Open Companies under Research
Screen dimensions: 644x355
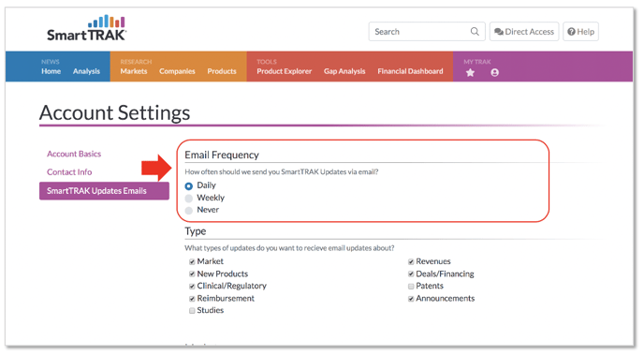coord(177,71)
